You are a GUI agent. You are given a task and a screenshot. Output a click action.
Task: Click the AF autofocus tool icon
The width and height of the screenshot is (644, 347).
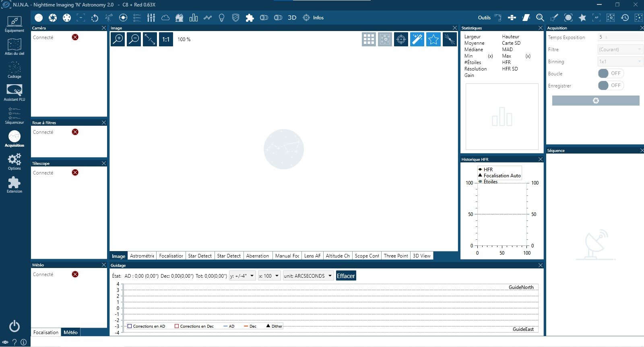pyautogui.click(x=597, y=18)
